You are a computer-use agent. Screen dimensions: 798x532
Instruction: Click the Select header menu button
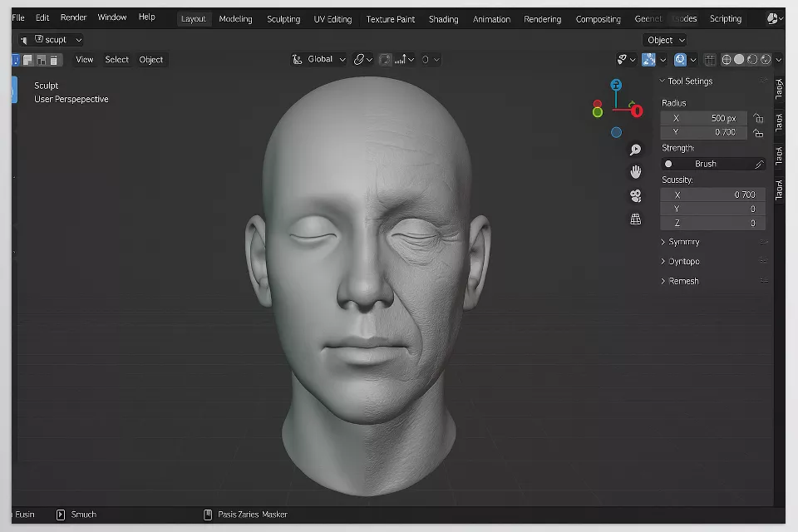coord(116,60)
